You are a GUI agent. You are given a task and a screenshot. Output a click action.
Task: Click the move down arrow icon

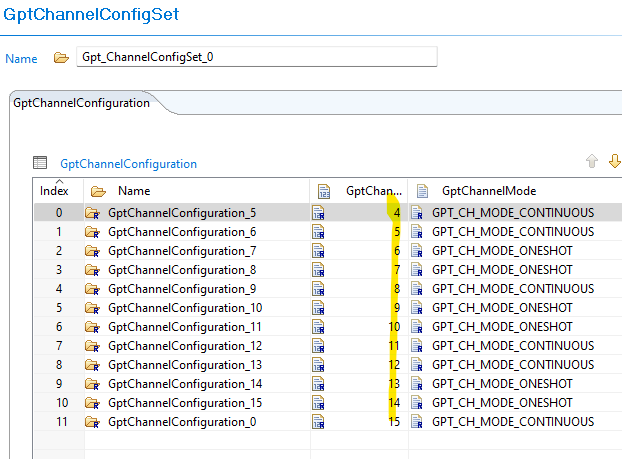[x=614, y=161]
